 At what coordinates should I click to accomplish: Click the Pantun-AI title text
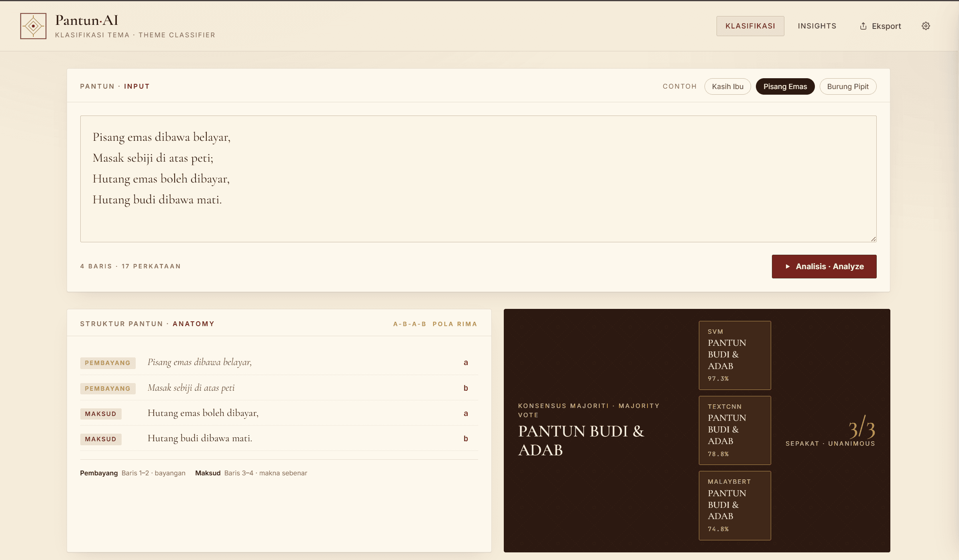[87, 20]
